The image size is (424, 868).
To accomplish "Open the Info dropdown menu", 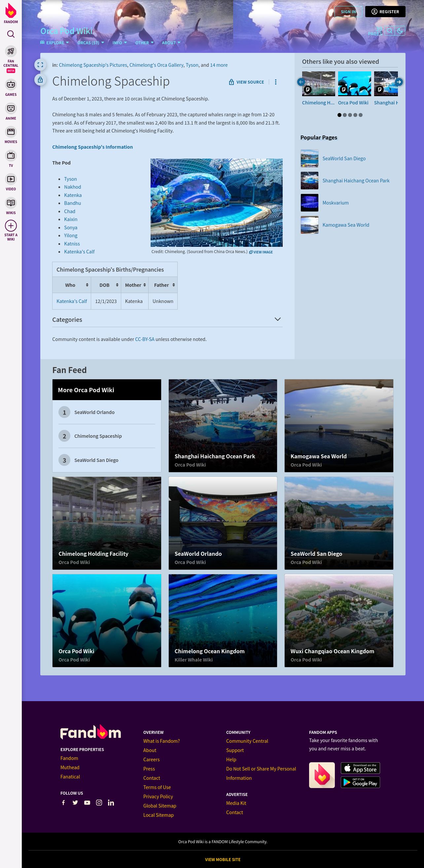I will [120, 43].
